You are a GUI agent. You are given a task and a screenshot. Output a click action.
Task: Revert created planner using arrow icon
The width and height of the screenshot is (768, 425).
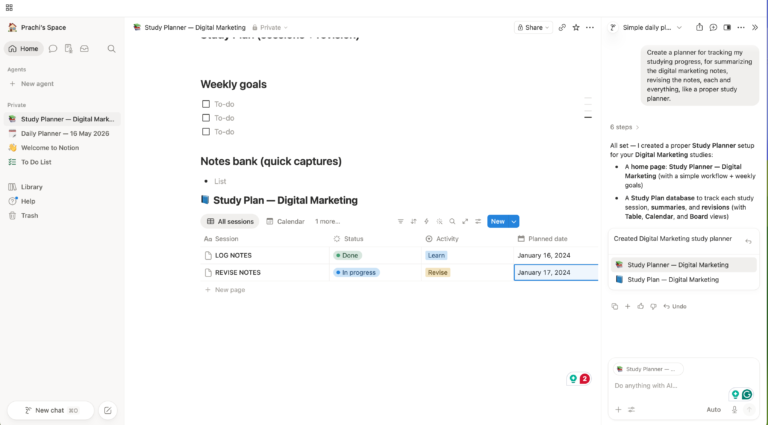(x=748, y=241)
